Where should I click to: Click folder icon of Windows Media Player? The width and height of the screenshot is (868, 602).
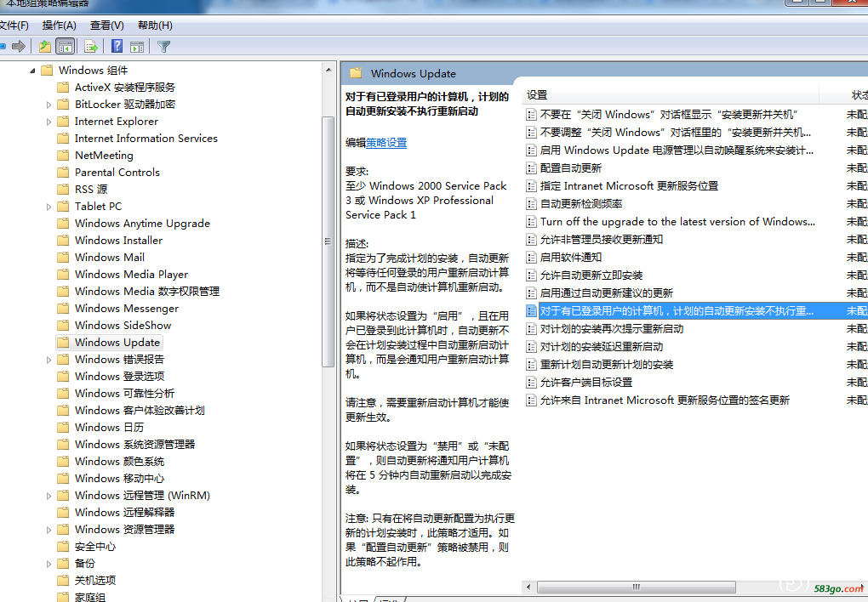(x=64, y=275)
